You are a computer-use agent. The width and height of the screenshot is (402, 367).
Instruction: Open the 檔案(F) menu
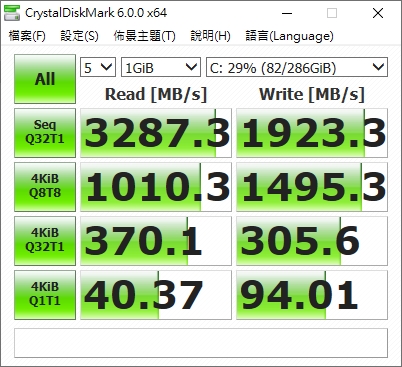point(27,36)
